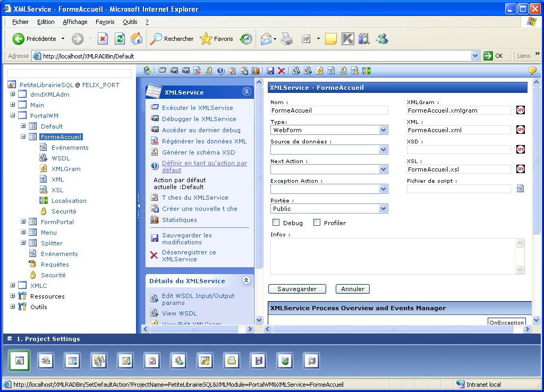The image size is (544, 392).
Task: Click the Exécuter le XMLService icon
Action: pos(155,107)
